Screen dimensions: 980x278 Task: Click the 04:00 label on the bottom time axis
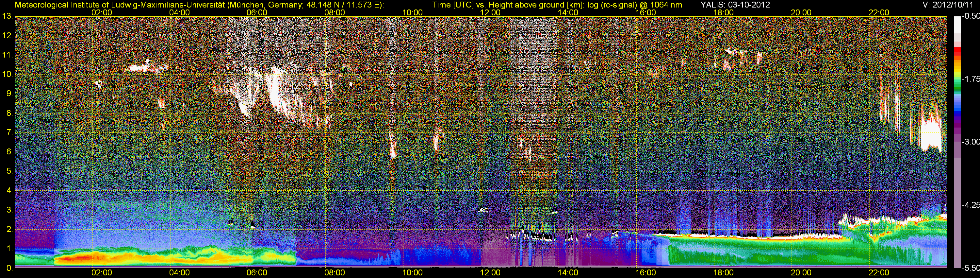pyautogui.click(x=179, y=273)
